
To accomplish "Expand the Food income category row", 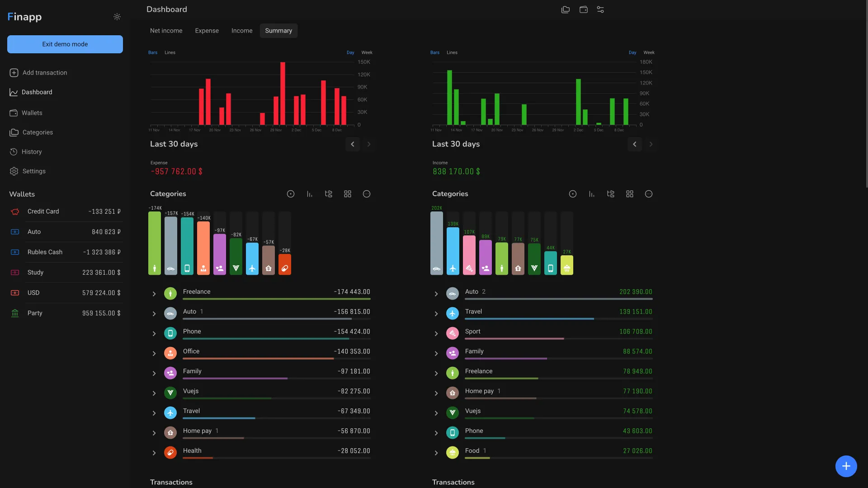I will [436, 453].
